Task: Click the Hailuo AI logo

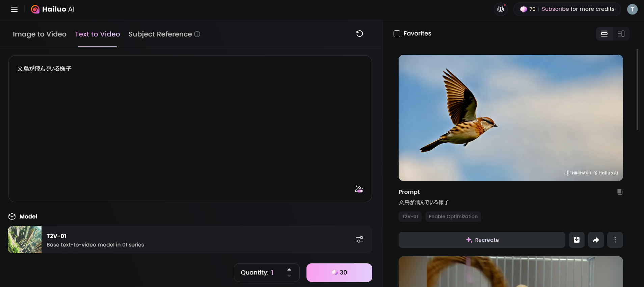Action: click(53, 9)
